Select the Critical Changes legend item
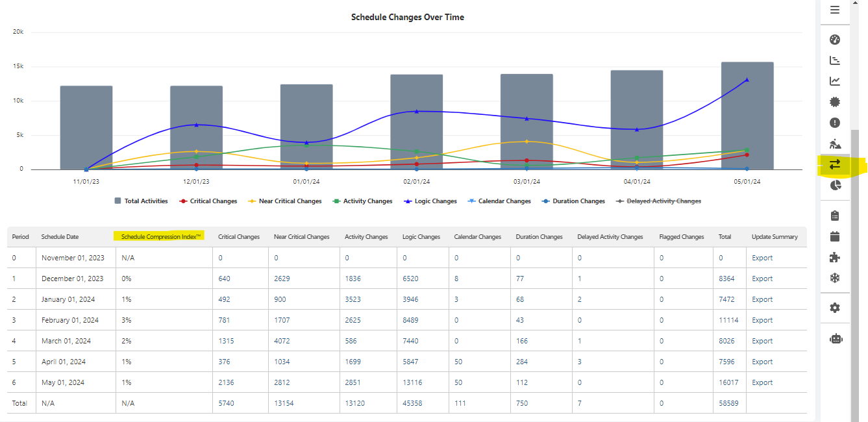This screenshot has height=422, width=868. [208, 201]
